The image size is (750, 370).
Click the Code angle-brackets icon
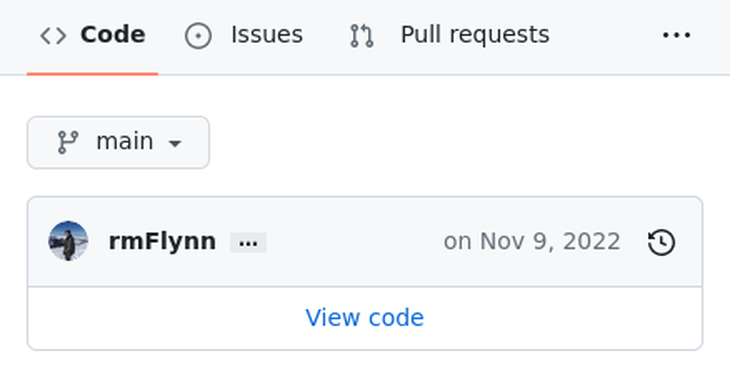pos(53,36)
